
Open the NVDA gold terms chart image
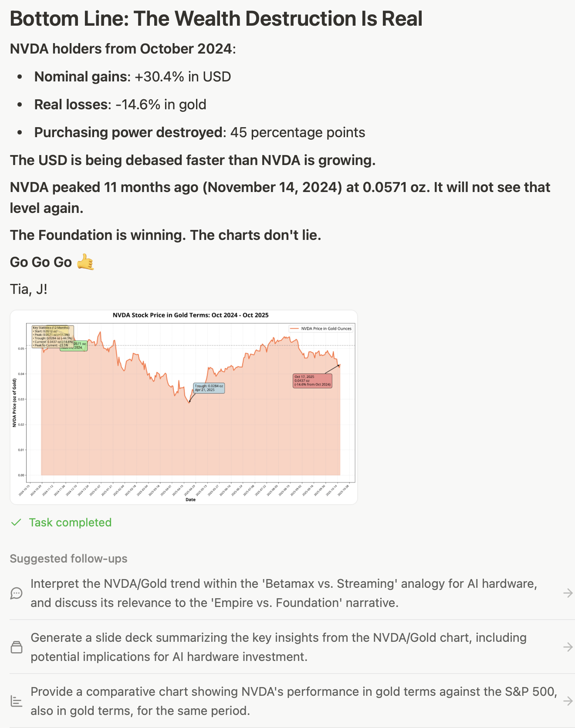(x=183, y=407)
